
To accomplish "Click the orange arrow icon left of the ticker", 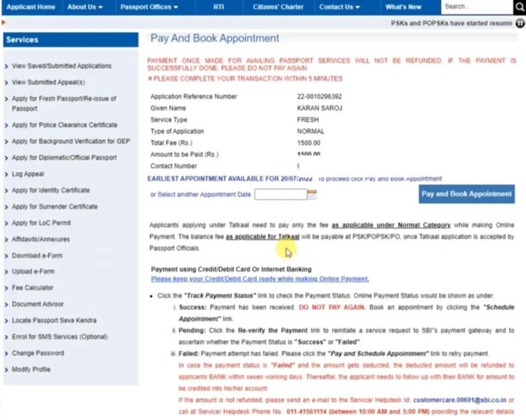I will [x=3, y=23].
